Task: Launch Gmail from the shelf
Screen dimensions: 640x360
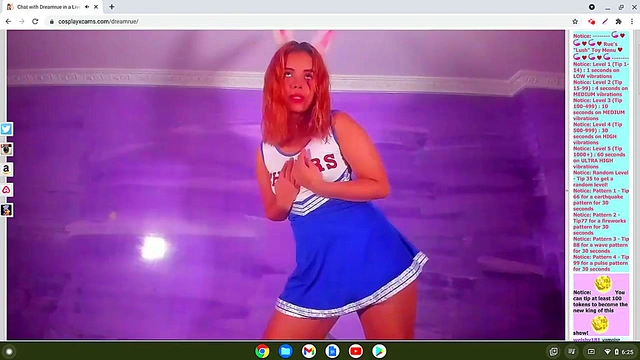Action: pos(309,351)
